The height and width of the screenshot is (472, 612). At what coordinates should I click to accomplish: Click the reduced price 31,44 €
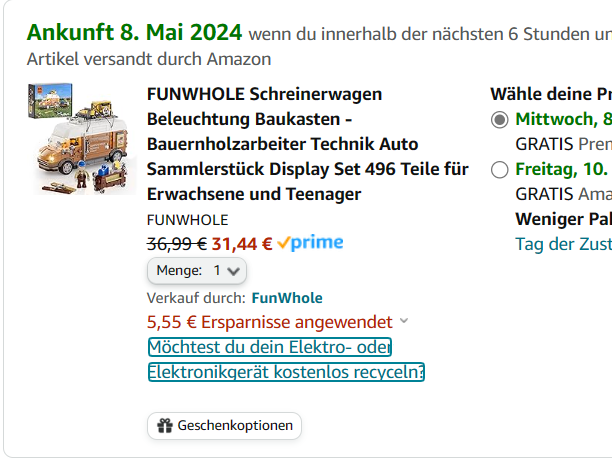click(243, 243)
